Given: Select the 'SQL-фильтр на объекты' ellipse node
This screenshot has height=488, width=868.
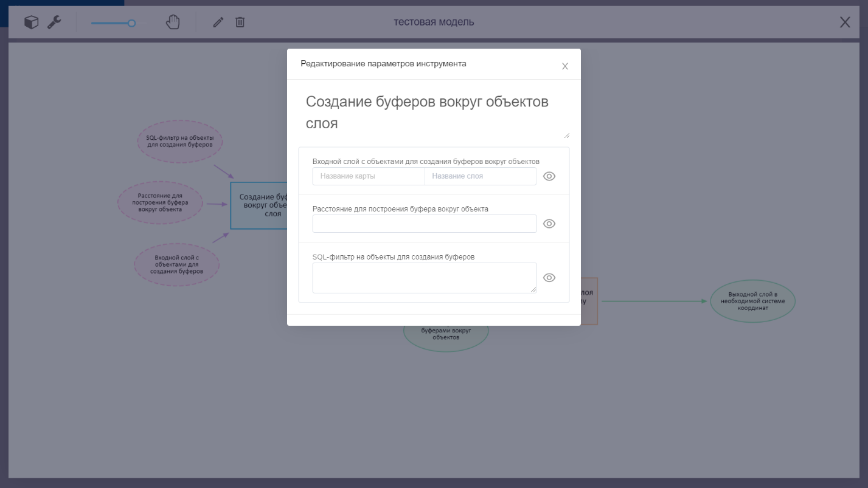Looking at the screenshot, I should 180,142.
